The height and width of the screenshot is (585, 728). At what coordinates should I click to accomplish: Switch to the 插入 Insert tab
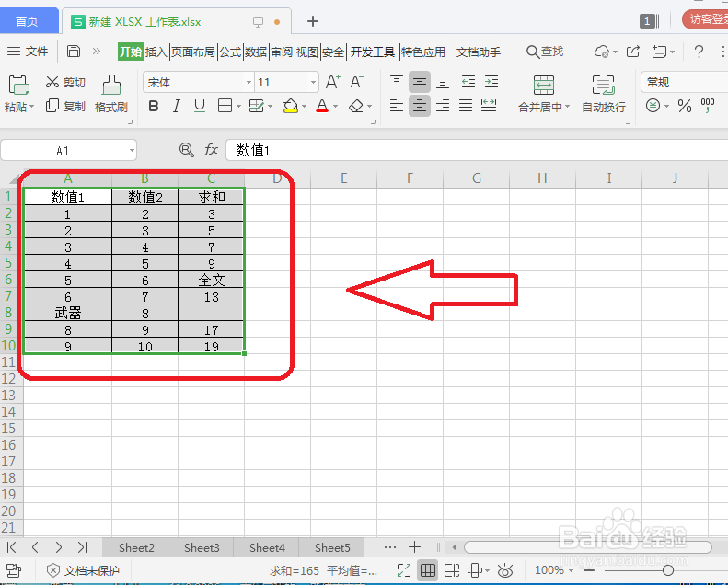156,52
